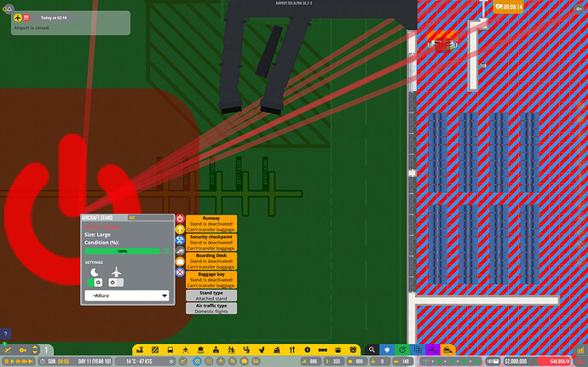Screen dimensions: 588x367
Task: Click the 'Airport is closed' notification
Action: point(70,22)
